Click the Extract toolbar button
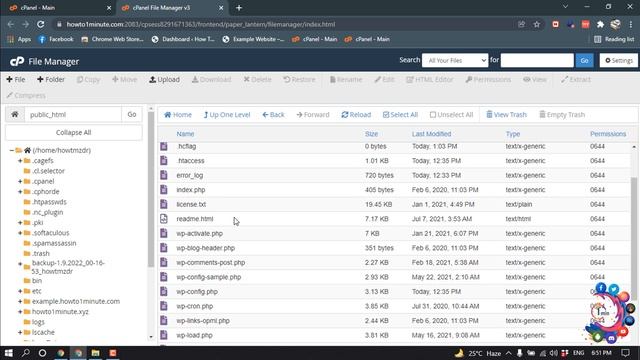 576,80
